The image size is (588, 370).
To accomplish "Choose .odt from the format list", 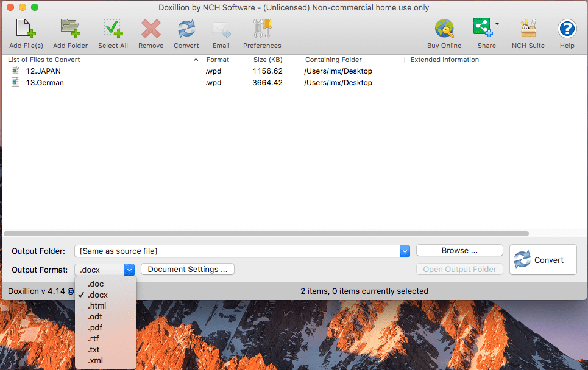I will (x=106, y=317).
